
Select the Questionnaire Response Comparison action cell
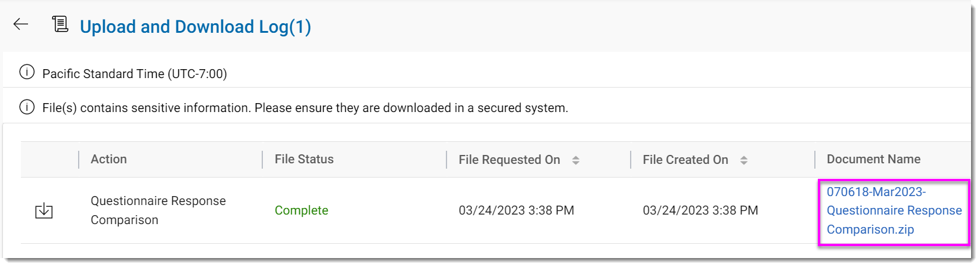point(158,210)
